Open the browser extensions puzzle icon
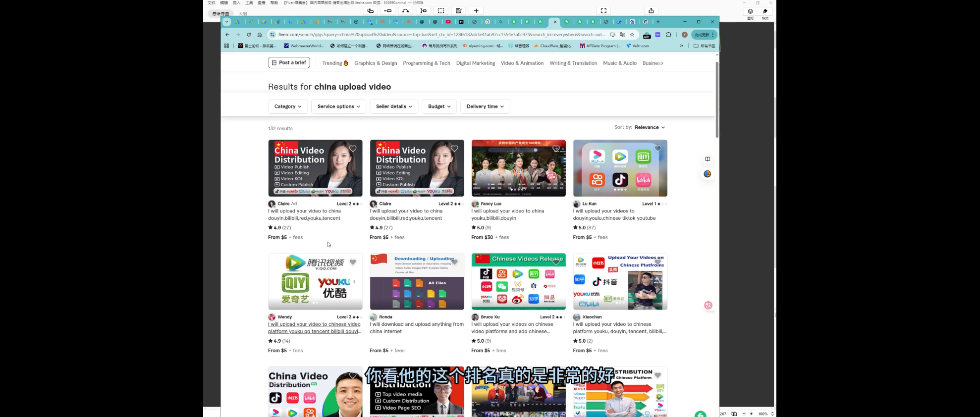The width and height of the screenshot is (980, 417). pos(669,35)
